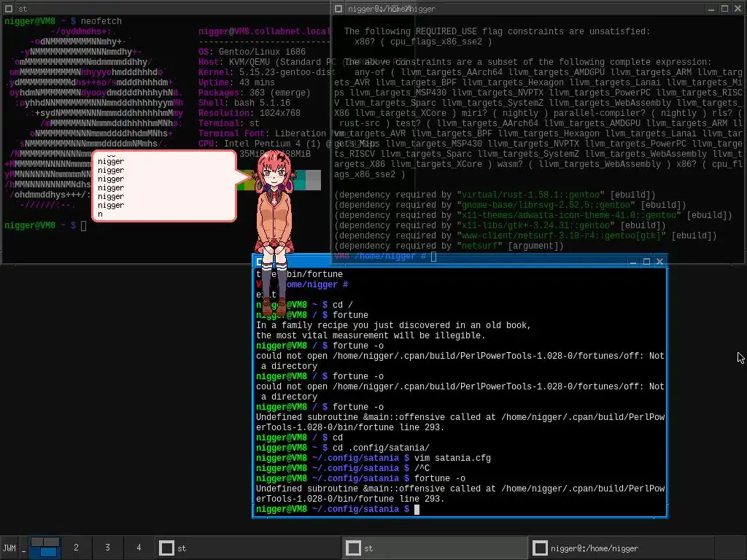Click 'The above constraints are a subset' line
The width and height of the screenshot is (747, 560).
click(527, 63)
